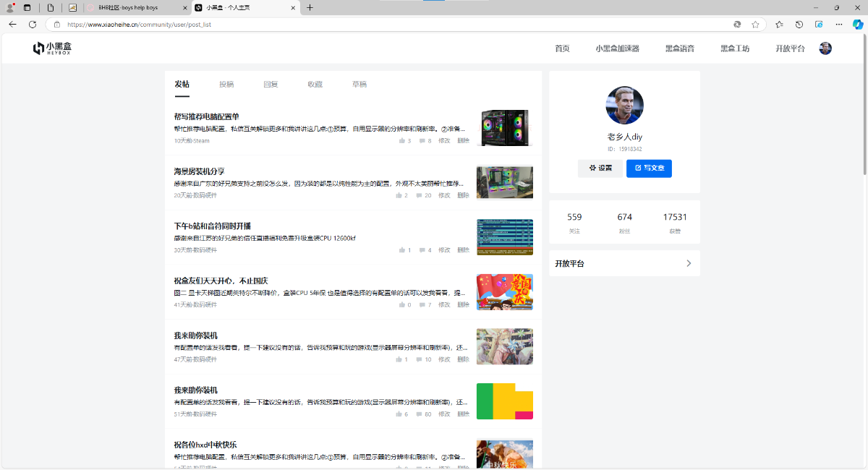View the 17531 获赞 likes count
Viewport: 868px width, 470px height.
675,223
